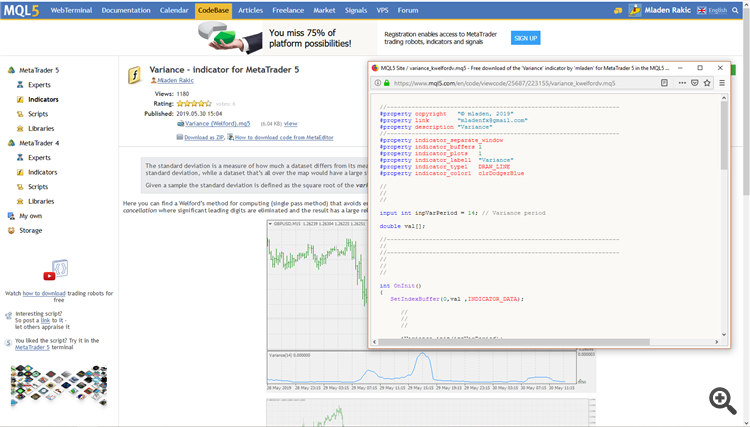
Task: Select the CodeBase tab
Action: tap(213, 11)
